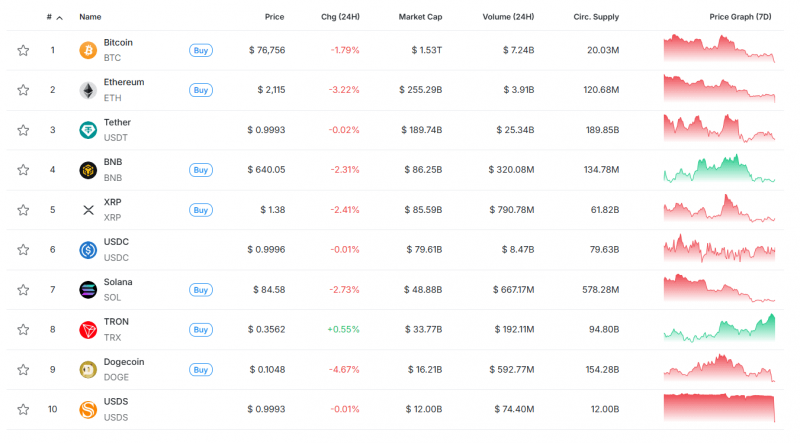Sort table by Chg (24H) header
This screenshot has height=443, width=800.
340,17
